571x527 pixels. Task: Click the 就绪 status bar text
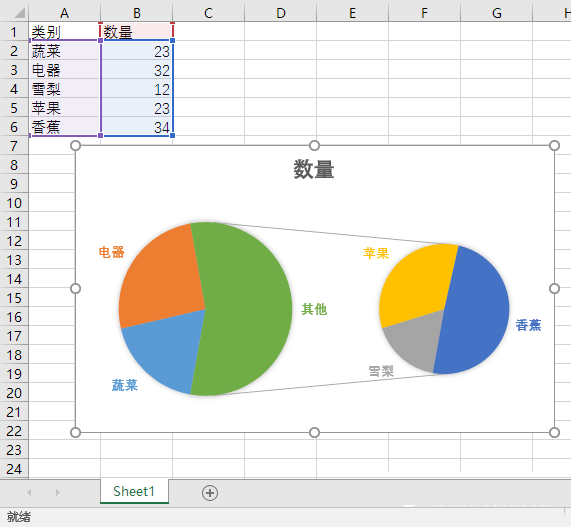(19, 516)
